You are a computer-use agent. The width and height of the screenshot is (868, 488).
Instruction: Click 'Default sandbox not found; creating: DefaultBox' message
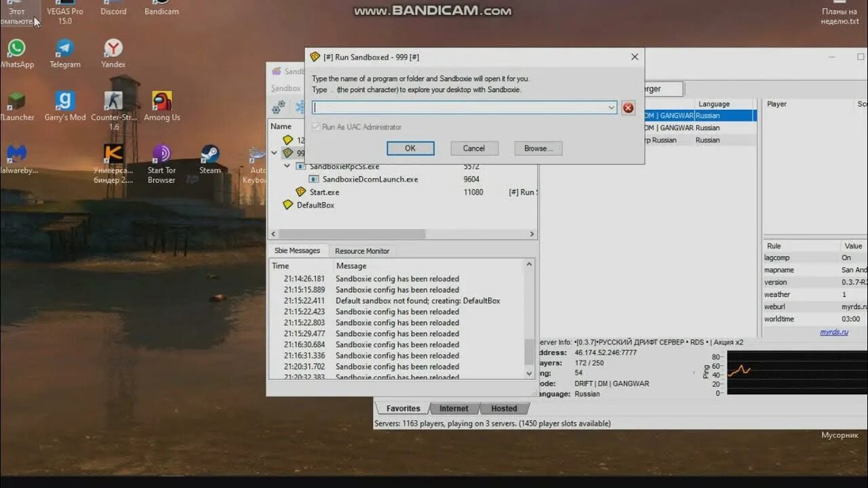point(397,300)
